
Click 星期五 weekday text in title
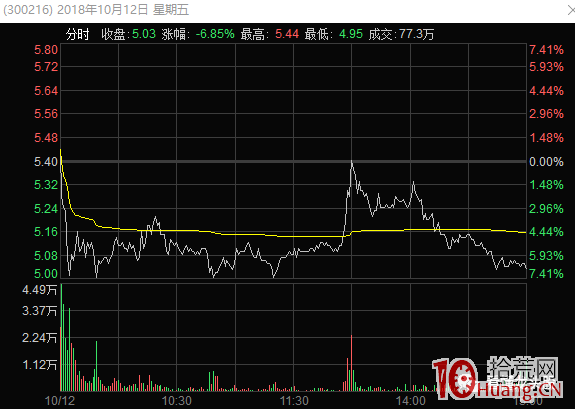tap(171, 10)
